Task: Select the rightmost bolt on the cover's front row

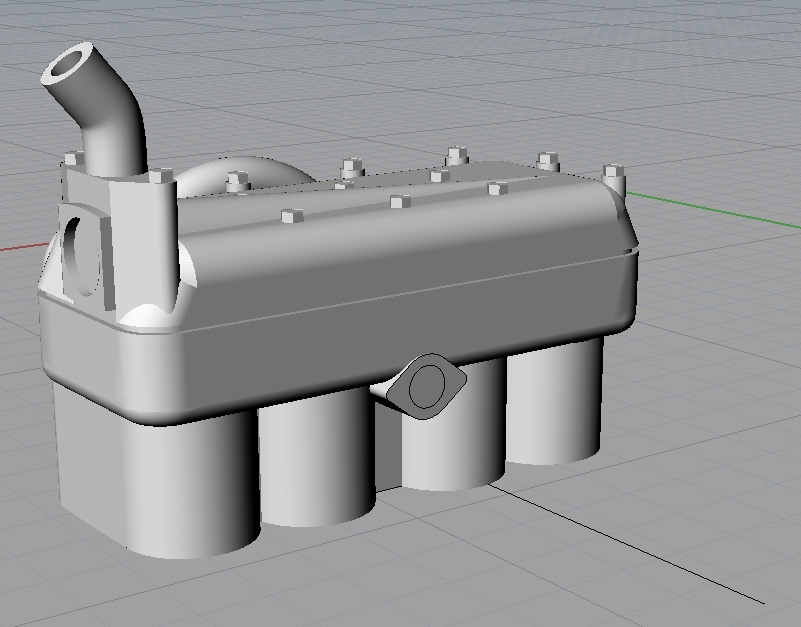Action: [x=497, y=188]
